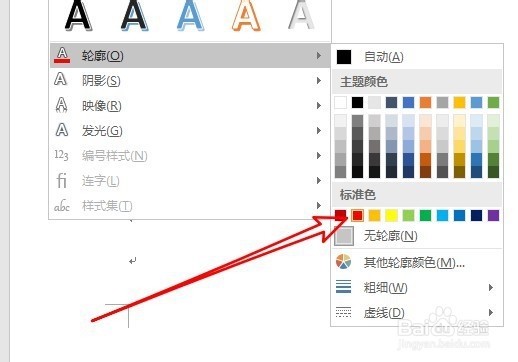Screen dimensions: 518x362
Task: Open the Outline (轮廓) submenu item
Action: point(190,56)
